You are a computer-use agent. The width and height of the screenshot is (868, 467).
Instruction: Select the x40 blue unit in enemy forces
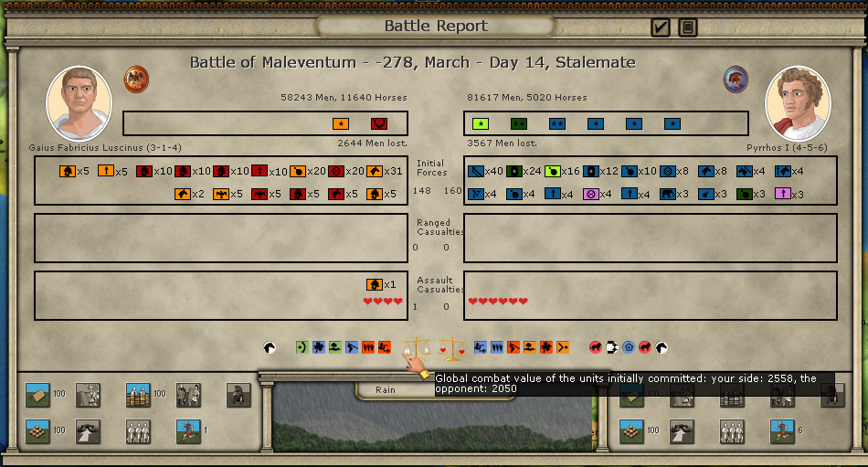[475, 171]
